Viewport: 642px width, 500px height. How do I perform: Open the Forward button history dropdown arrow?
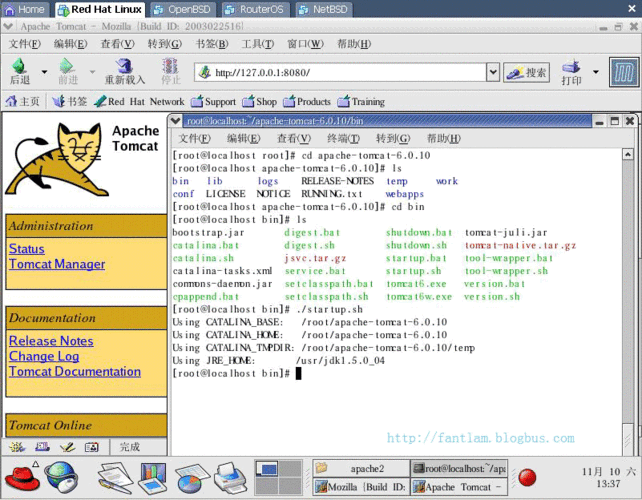click(x=92, y=72)
